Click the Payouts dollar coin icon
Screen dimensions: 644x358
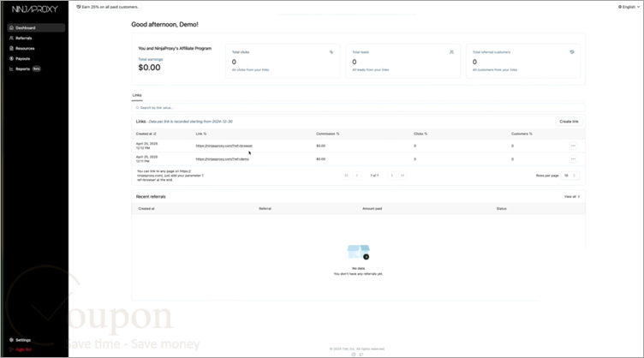pyautogui.click(x=11, y=59)
